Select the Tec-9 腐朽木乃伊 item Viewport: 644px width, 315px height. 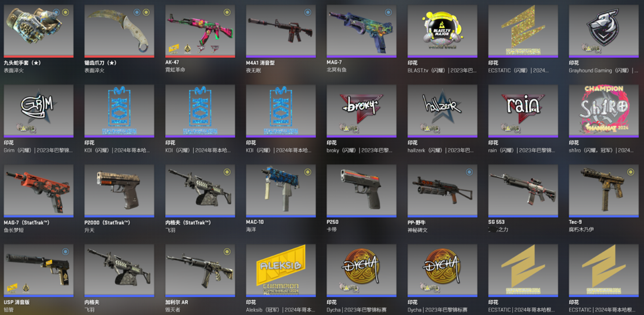[603, 191]
